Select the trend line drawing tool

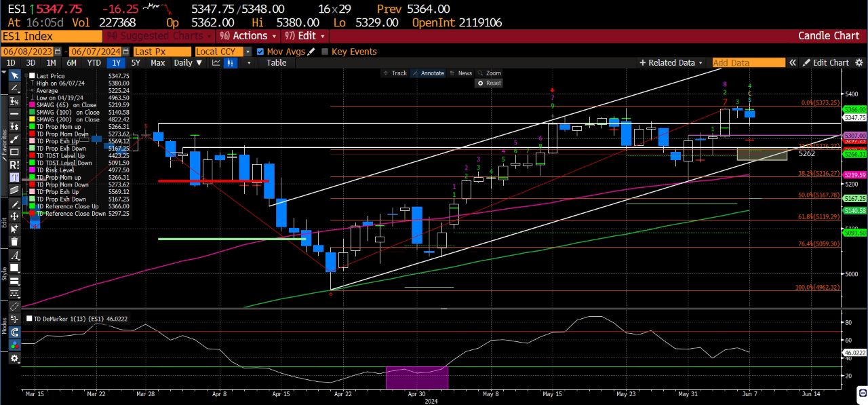tap(15, 88)
